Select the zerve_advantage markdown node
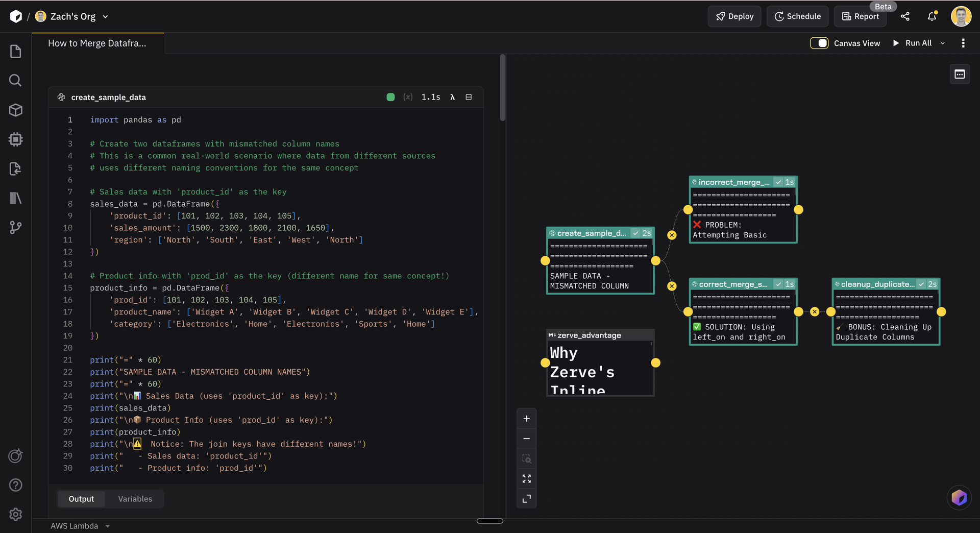The width and height of the screenshot is (980, 533). click(x=600, y=362)
